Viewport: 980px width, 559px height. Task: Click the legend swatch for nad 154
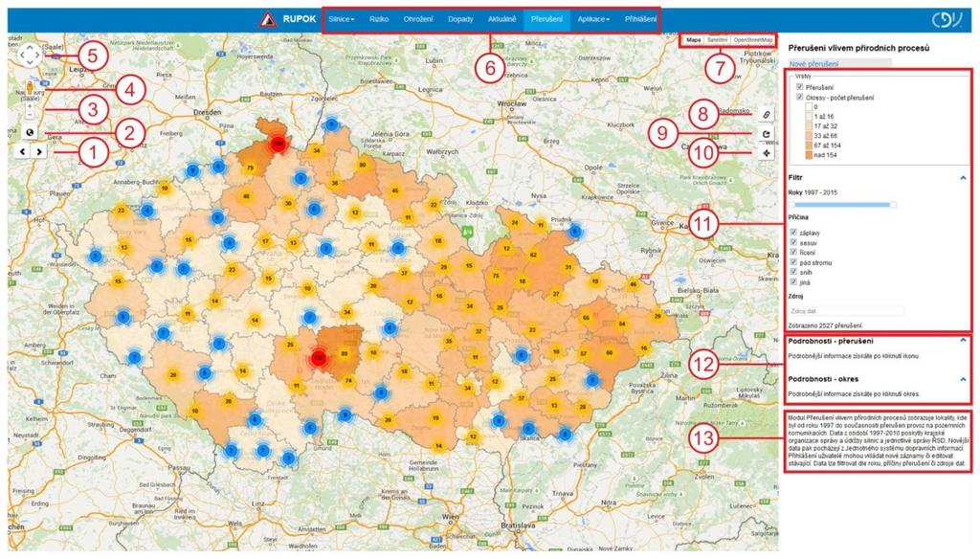(x=807, y=155)
